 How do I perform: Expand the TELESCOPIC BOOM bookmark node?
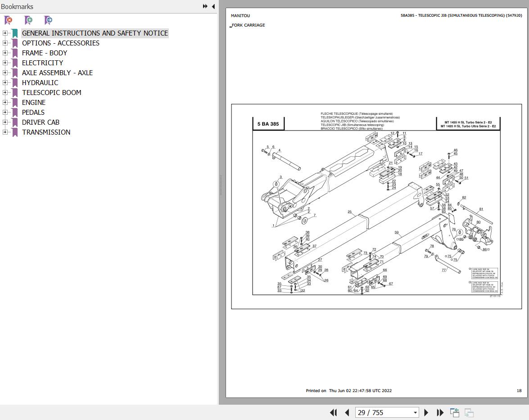(x=5, y=92)
